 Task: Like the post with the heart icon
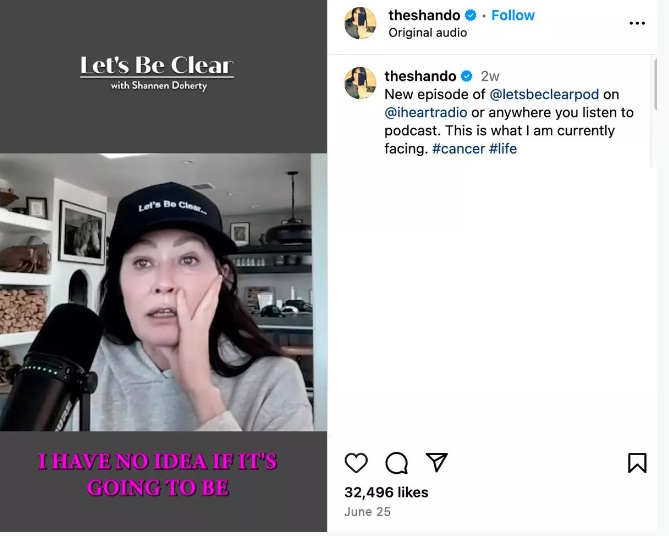click(356, 463)
